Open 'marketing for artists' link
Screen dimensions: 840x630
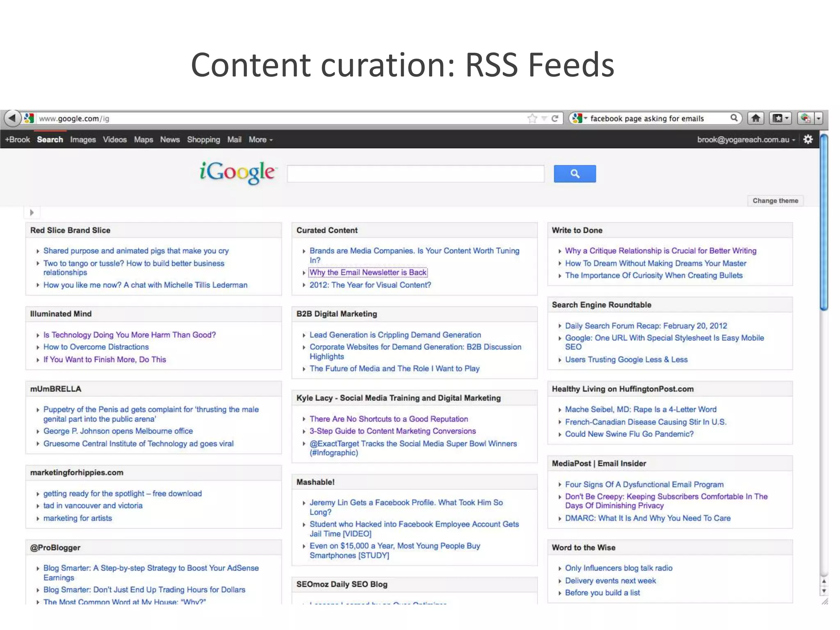78,518
